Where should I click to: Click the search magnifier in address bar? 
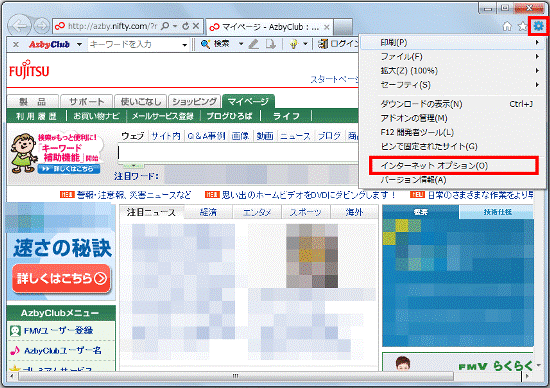(165, 26)
